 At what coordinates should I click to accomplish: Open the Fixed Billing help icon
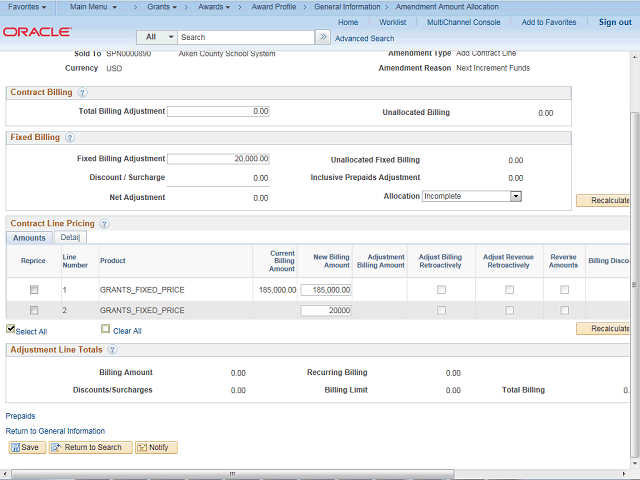[x=70, y=138]
